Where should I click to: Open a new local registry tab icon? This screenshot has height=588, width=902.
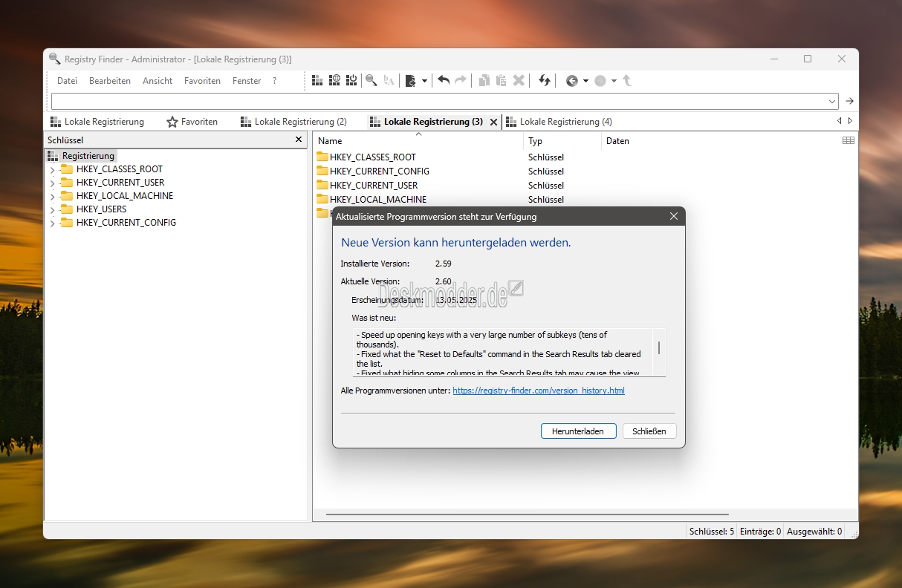click(317, 81)
